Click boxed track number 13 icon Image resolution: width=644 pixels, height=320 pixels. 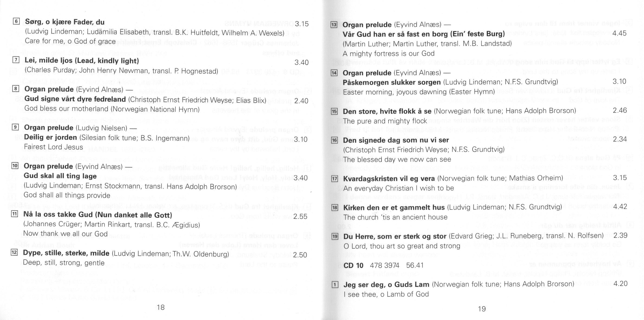tap(334, 25)
